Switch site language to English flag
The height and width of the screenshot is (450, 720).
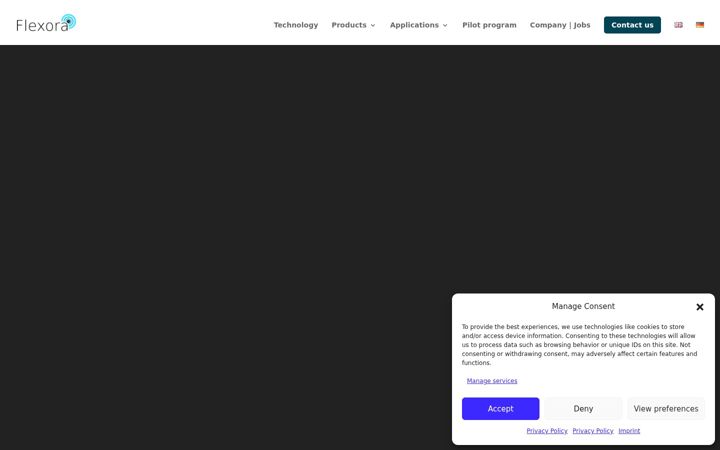pyautogui.click(x=678, y=25)
